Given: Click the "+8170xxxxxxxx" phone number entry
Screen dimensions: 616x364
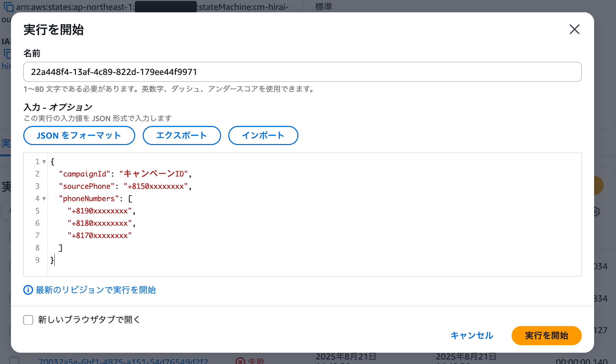Looking at the screenshot, I should point(100,235).
